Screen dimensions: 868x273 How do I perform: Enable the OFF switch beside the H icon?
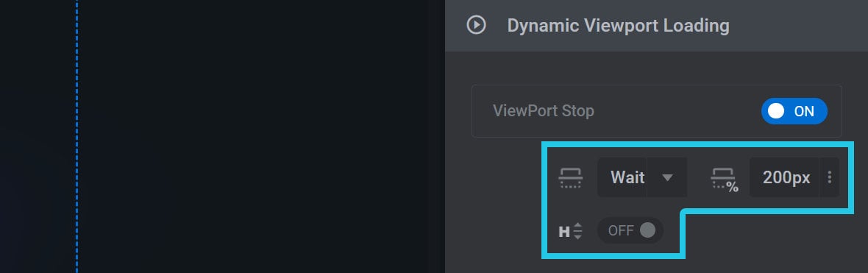pos(630,230)
